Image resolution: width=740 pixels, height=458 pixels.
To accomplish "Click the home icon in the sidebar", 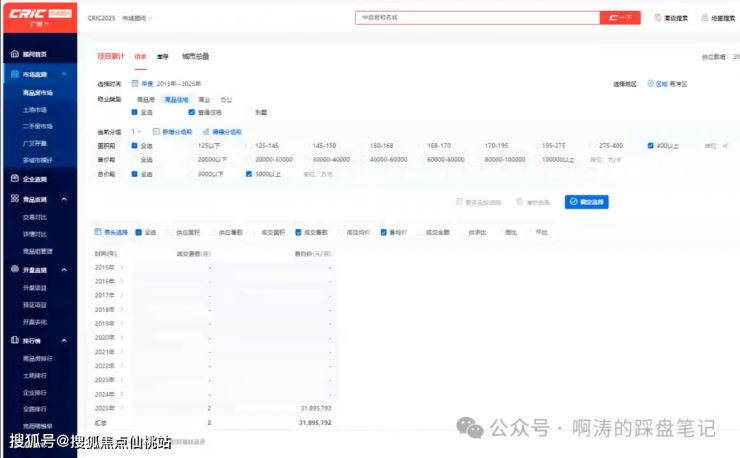I will pyautogui.click(x=13, y=54).
